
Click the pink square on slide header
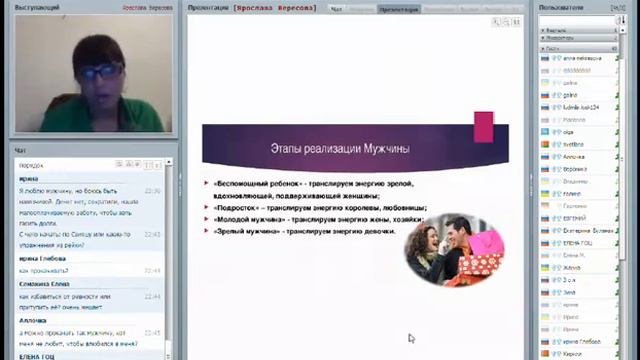484,127
